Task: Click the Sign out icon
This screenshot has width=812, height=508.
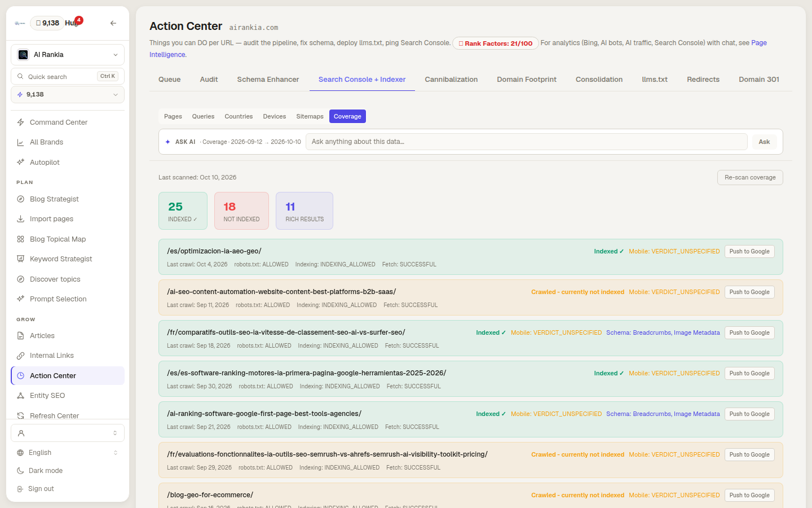Action: 20,489
